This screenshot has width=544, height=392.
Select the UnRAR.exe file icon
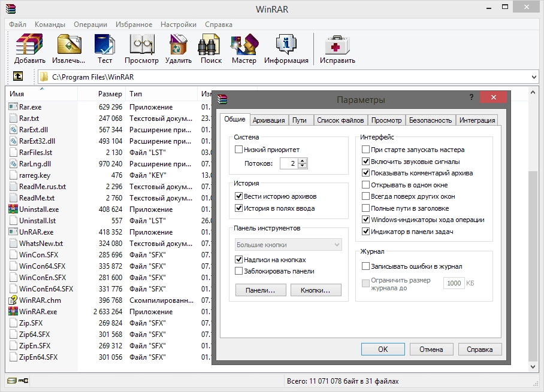tap(13, 232)
